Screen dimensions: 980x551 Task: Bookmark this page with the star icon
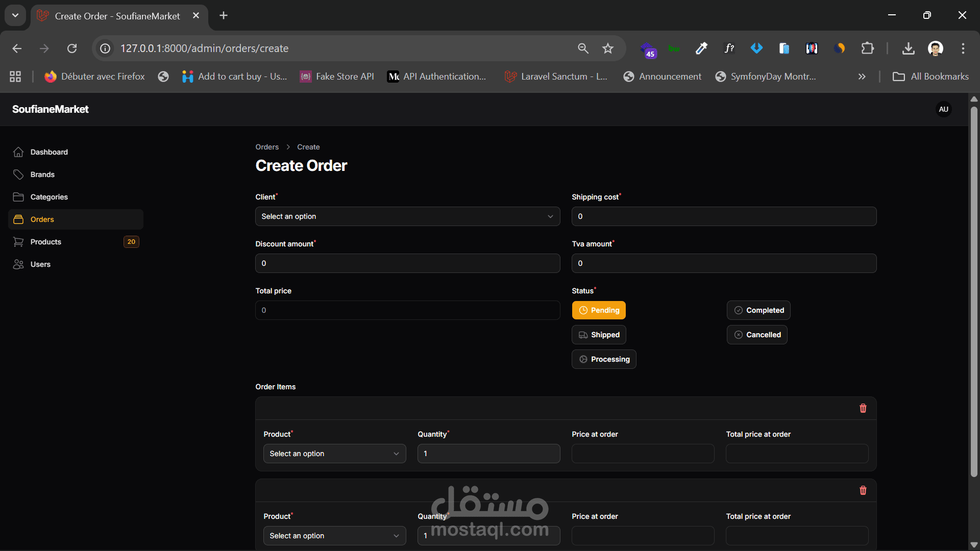coord(607,48)
